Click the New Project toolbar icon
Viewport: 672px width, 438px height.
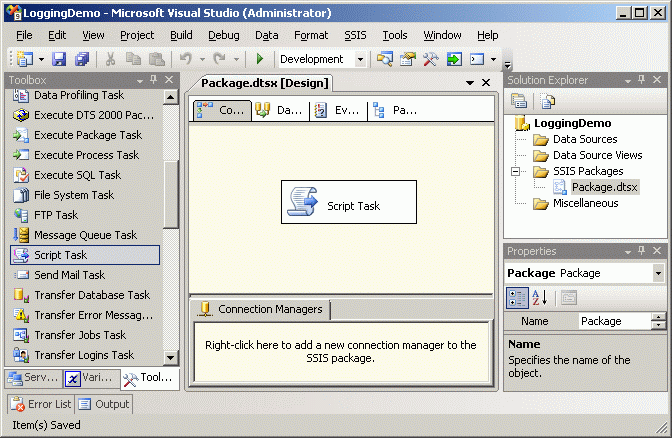pos(24,59)
